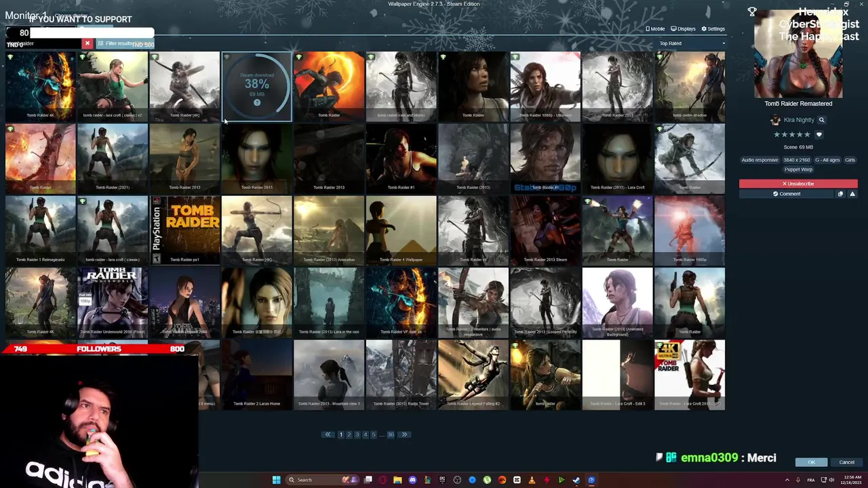Go to next pages with double-right arrow
Image resolution: width=868 pixels, height=488 pixels.
(404, 434)
